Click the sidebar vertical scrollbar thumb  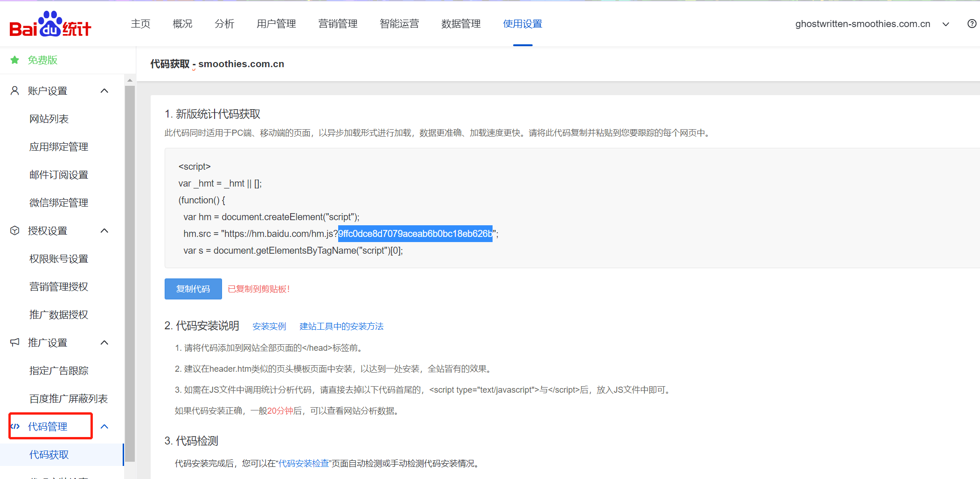(130, 273)
